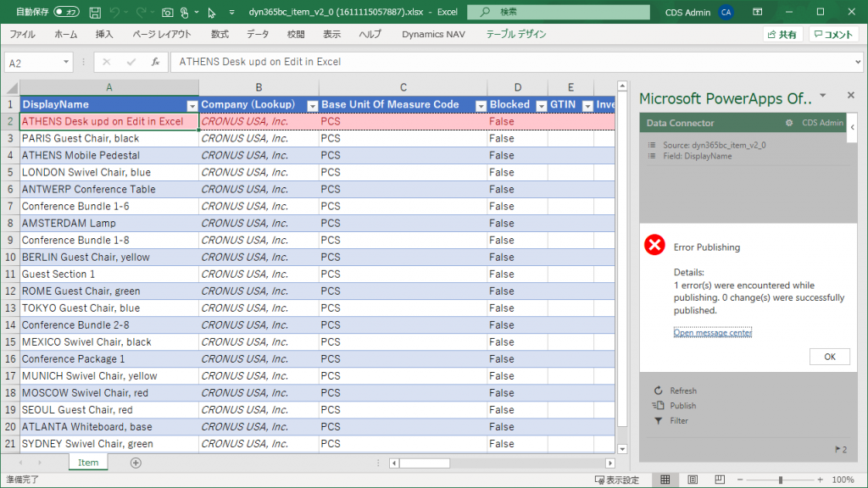Image resolution: width=868 pixels, height=488 pixels.
Task: Toggle the AutoSave switch
Action: click(66, 12)
